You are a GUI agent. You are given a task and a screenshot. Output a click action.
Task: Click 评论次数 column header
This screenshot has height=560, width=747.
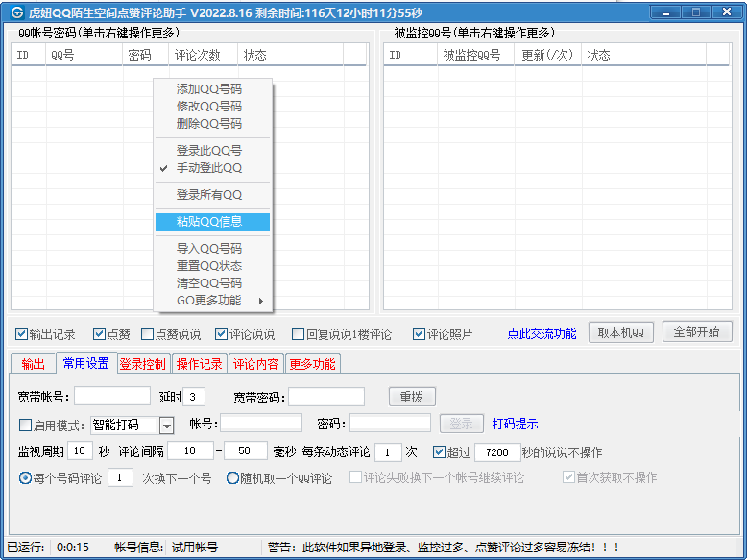click(203, 55)
